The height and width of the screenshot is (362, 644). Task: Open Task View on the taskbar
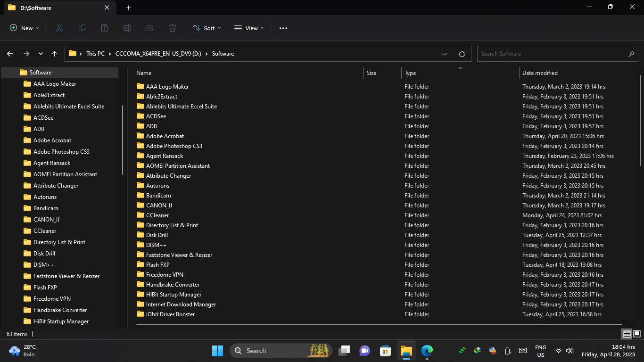coord(345,351)
